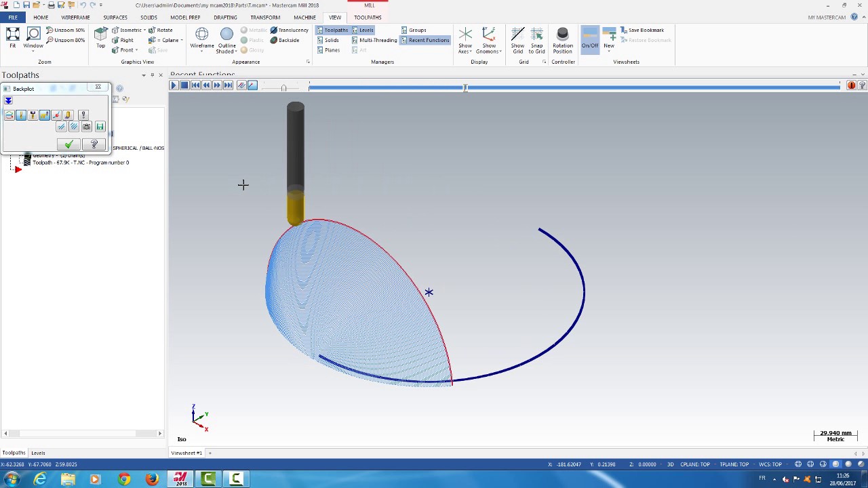
Task: Click display holder in Backplot dialog
Action: (x=33, y=115)
